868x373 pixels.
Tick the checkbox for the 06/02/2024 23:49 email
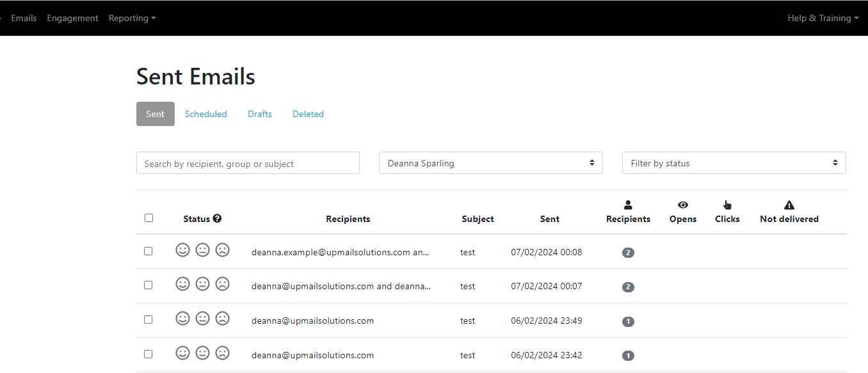[149, 319]
